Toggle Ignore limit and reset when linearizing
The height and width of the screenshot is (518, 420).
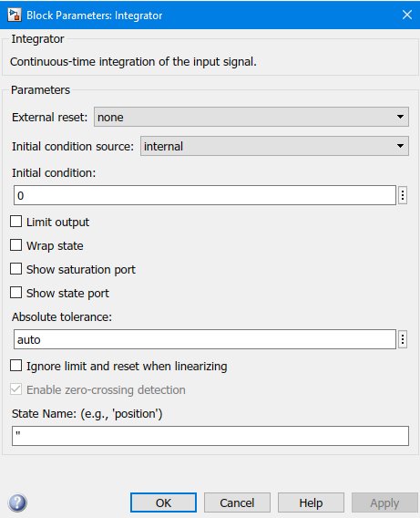15,366
